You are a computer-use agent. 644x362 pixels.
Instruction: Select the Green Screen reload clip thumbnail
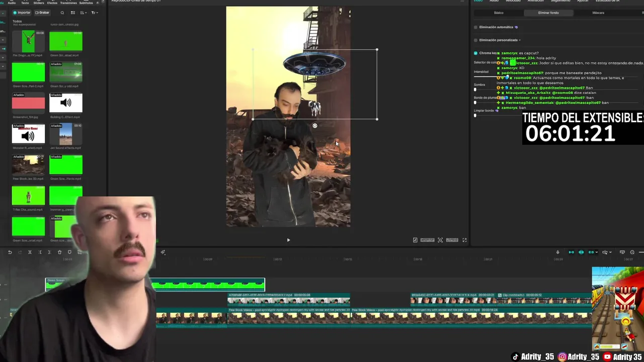coord(66,41)
